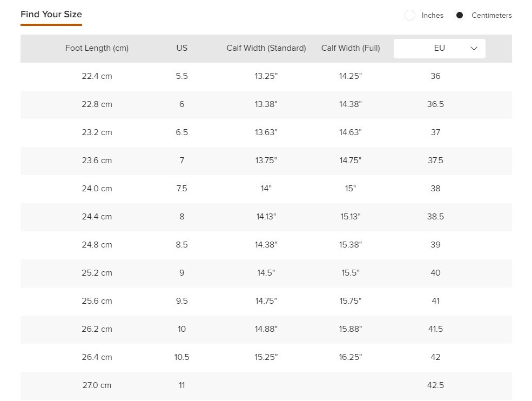The width and height of the screenshot is (532, 401).
Task: Select US size 10.5 cell
Action: 181,357
